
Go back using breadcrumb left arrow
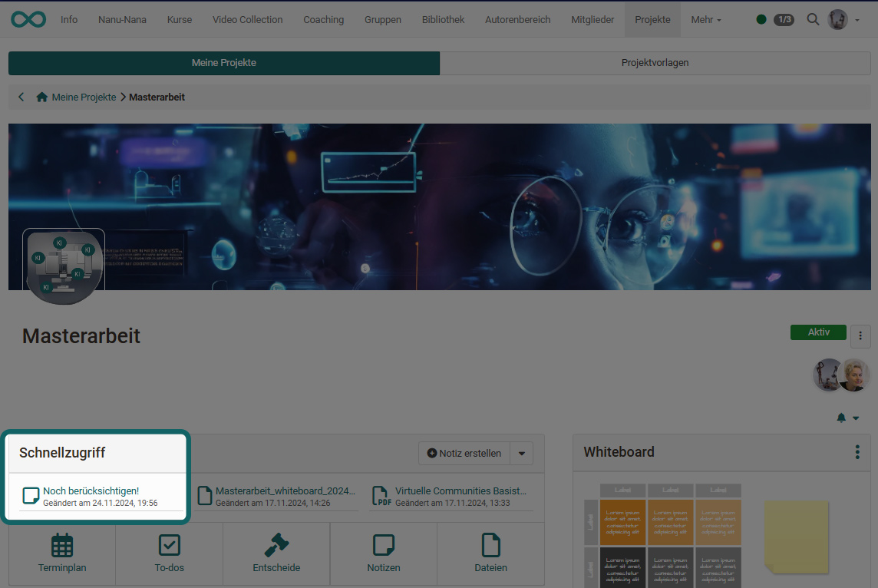(x=21, y=97)
